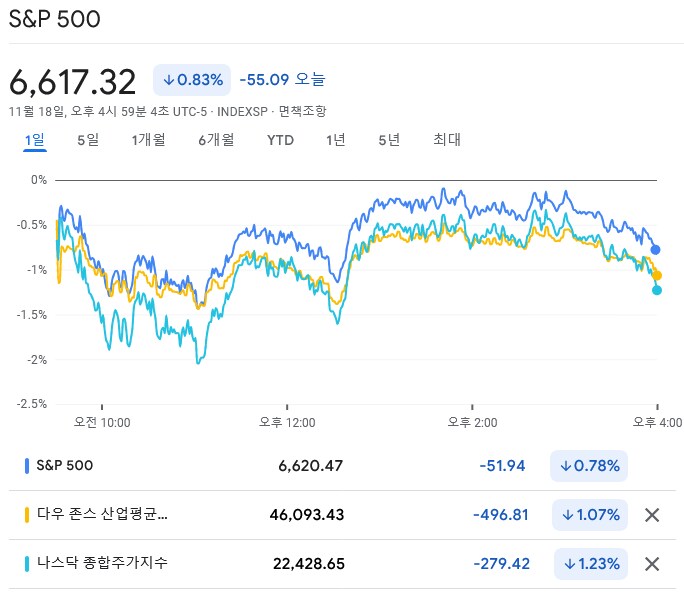Select the 1일 time range tab
Screen dimensions: 684x597
click(x=34, y=140)
